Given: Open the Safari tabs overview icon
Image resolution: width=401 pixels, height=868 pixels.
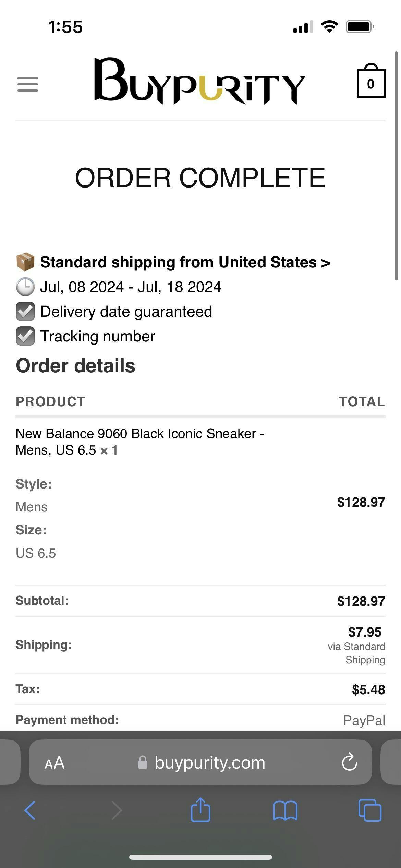Looking at the screenshot, I should click(369, 810).
